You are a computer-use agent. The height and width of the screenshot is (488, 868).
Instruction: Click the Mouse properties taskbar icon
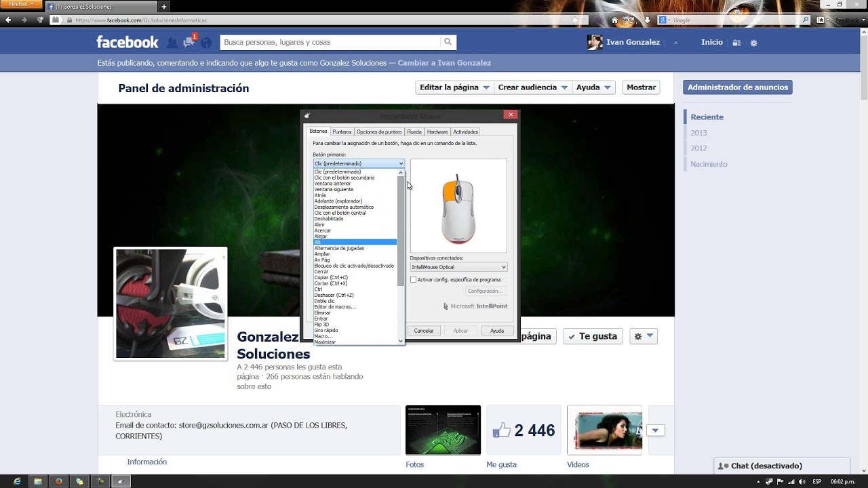(121, 481)
